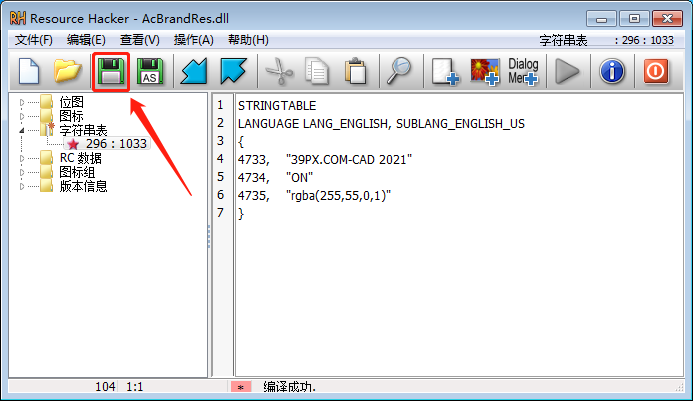This screenshot has height=401, width=693.
Task: Close the Resource Hacker window
Action: pos(667,19)
